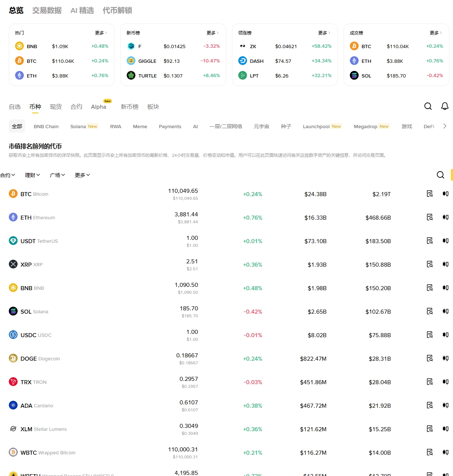Click 更多 link in 领涨榜 card

pos(324,33)
